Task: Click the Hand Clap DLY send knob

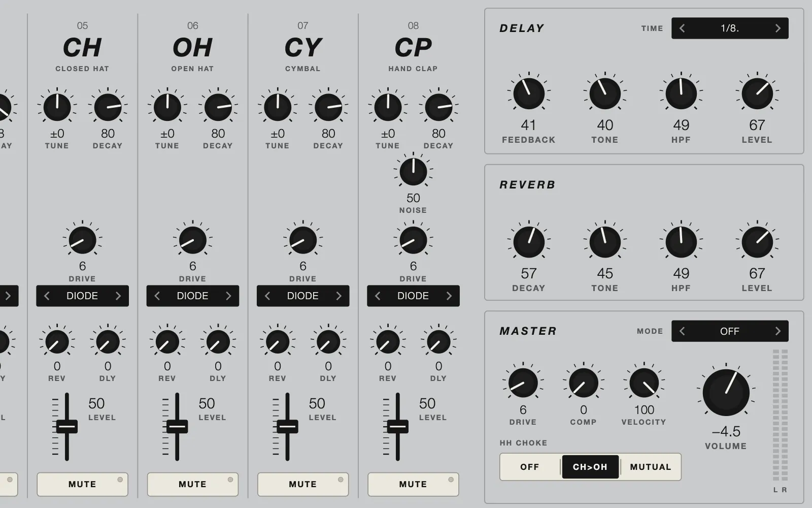Action: coord(438,342)
